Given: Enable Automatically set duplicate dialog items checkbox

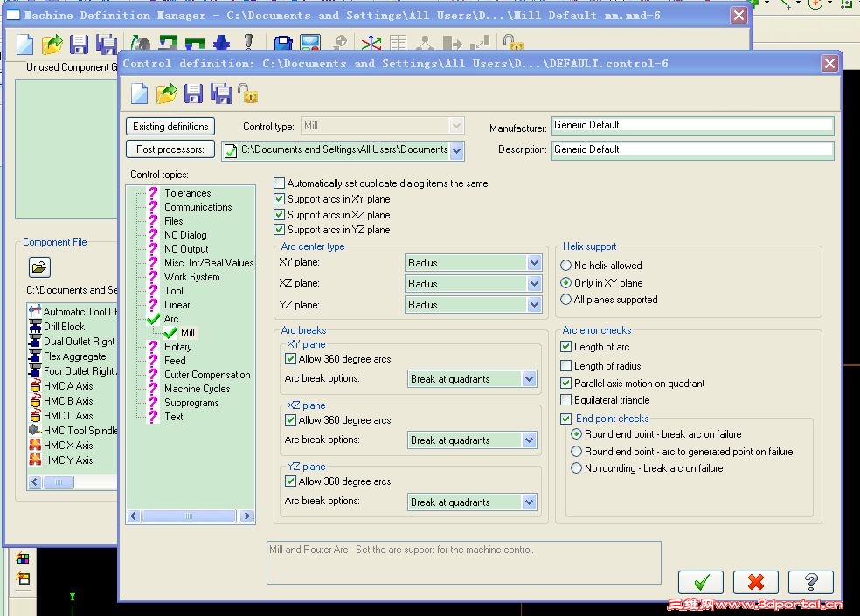Looking at the screenshot, I should point(279,183).
